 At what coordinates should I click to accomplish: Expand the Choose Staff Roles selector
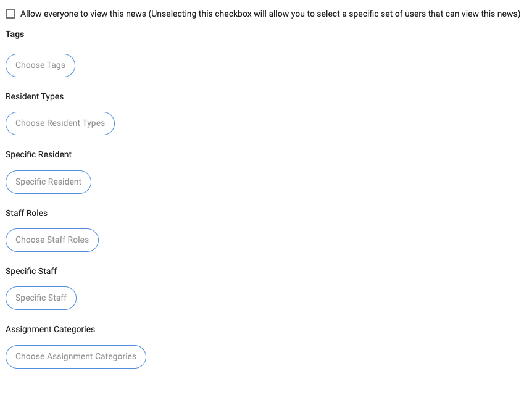click(52, 240)
